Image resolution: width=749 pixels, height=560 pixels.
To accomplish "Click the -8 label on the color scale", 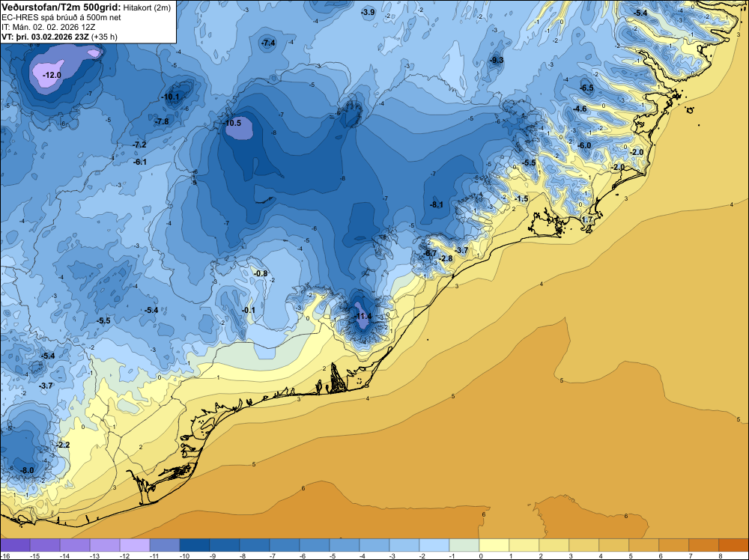I will (x=244, y=556).
